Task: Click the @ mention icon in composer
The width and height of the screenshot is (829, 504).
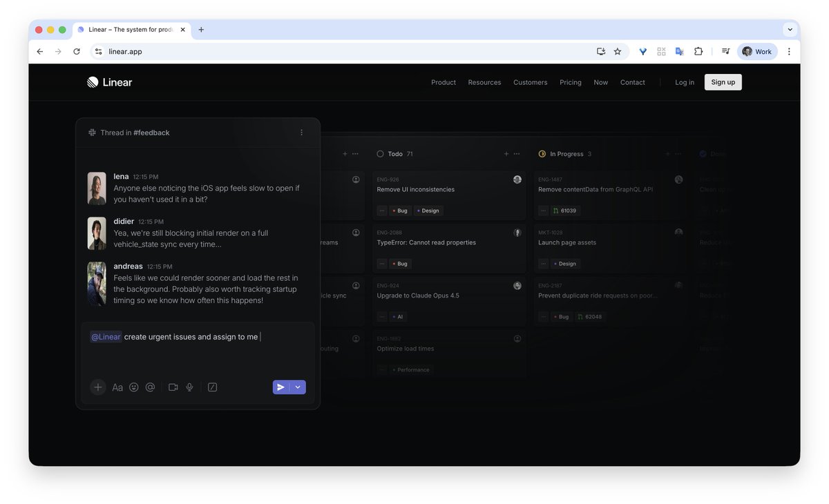Action: (x=150, y=387)
